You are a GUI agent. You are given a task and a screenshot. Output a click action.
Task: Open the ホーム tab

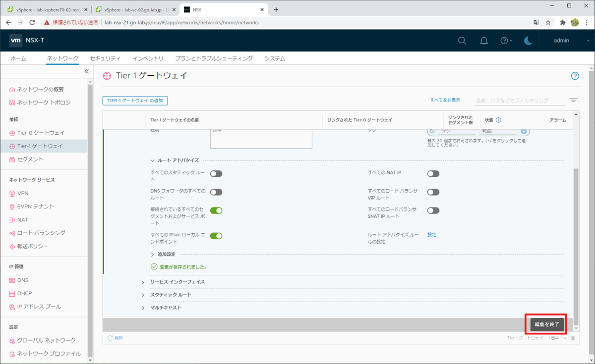point(18,58)
